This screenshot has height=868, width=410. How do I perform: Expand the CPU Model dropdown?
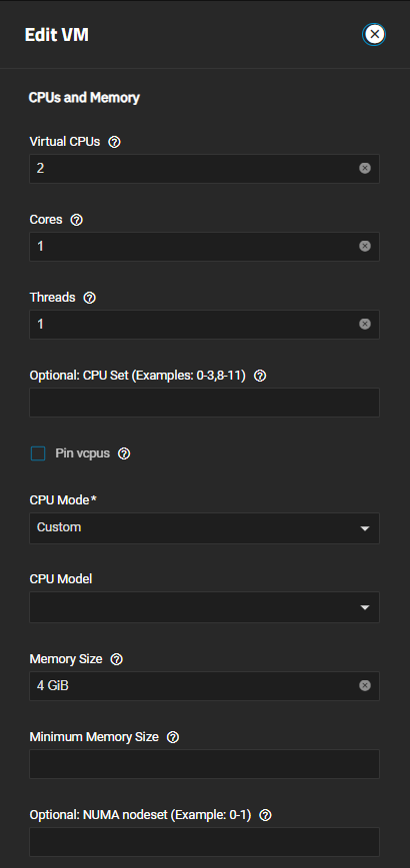point(204,607)
